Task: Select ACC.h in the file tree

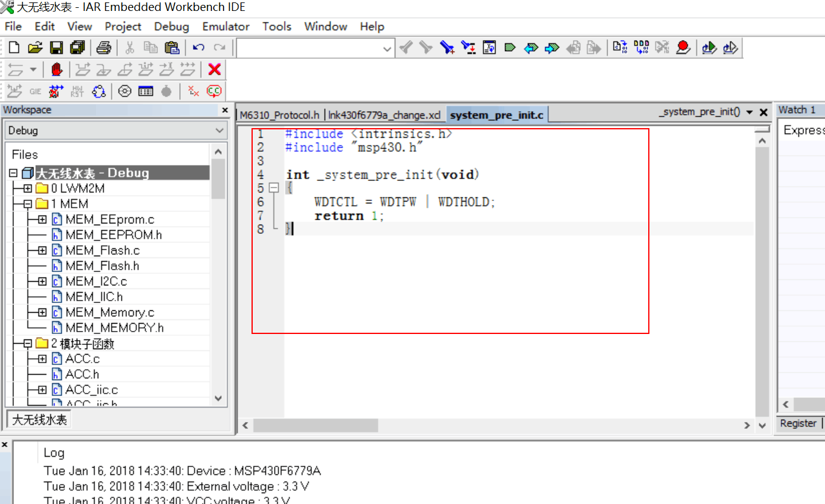Action: click(x=83, y=374)
